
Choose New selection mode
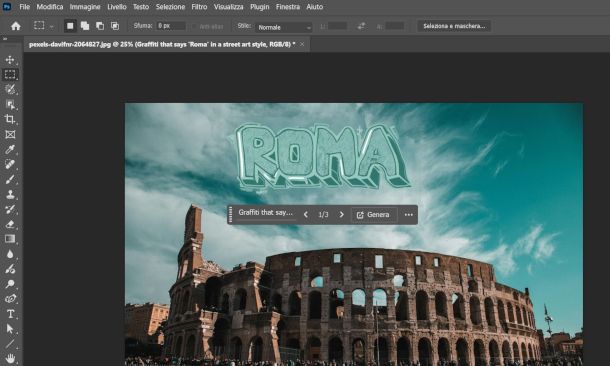70,26
